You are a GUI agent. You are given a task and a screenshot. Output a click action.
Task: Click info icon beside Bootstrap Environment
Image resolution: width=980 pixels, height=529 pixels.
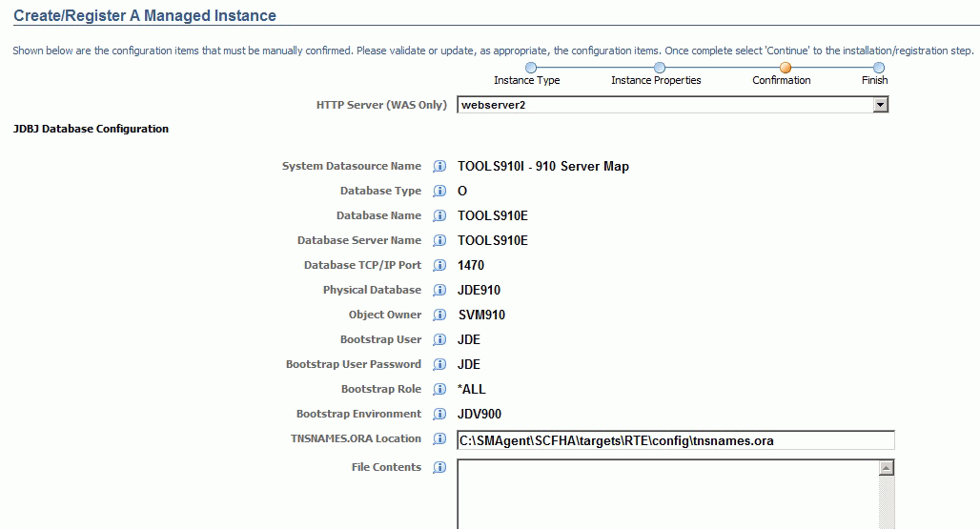[x=439, y=415]
